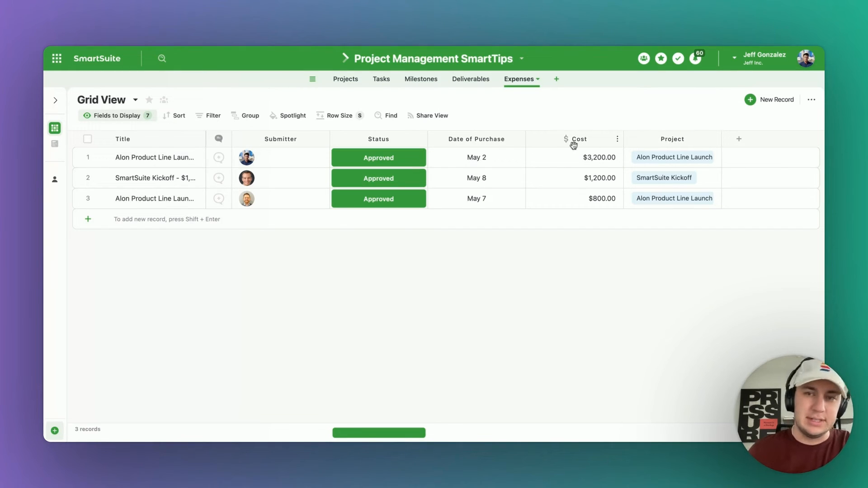
Task: Switch to the Deliverables tab
Action: coord(471,79)
